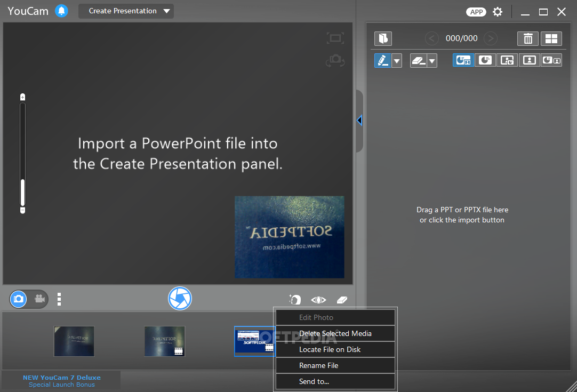Click the switch camera icon
Viewport: 577px width, 392px height.
[335, 61]
